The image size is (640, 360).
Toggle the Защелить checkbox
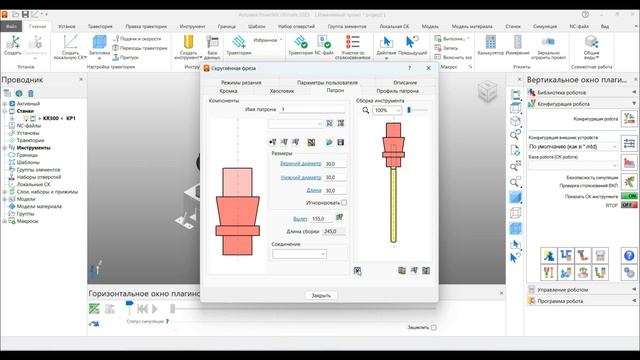(433, 327)
